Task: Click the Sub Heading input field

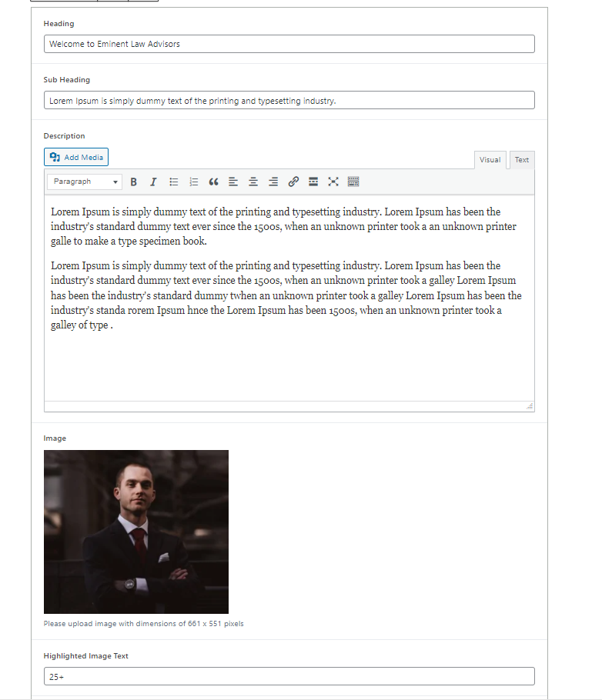Action: click(289, 101)
